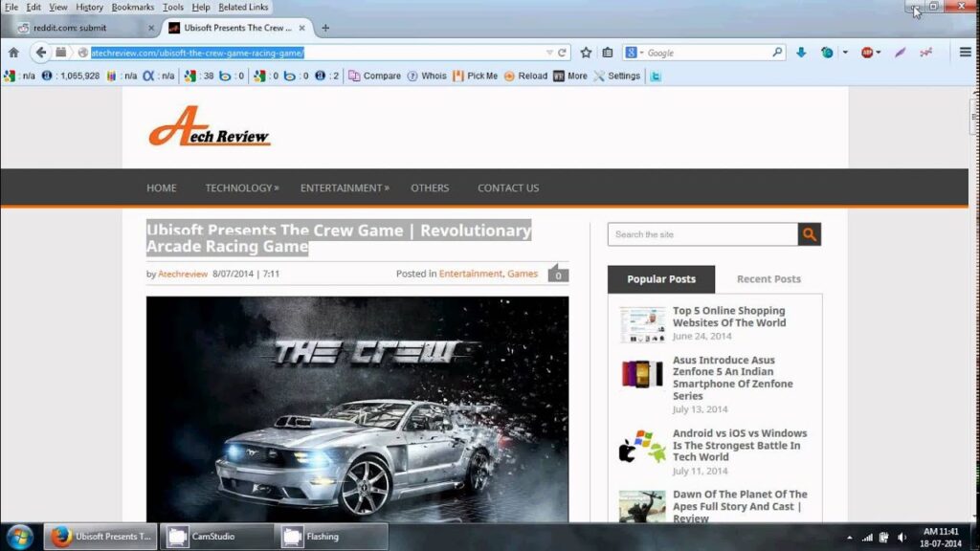Viewport: 980px width, 551px height.
Task: Open the search engine selector dropdown
Action: [641, 54]
